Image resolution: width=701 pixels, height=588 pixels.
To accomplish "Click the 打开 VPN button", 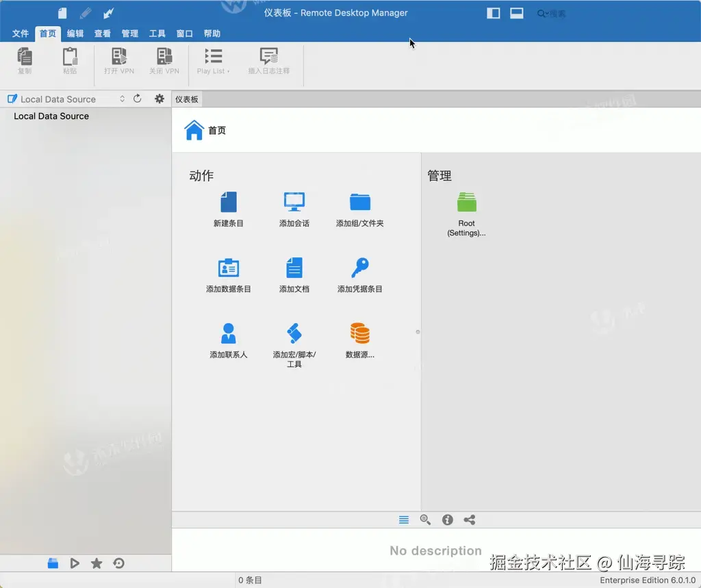I will [119, 61].
